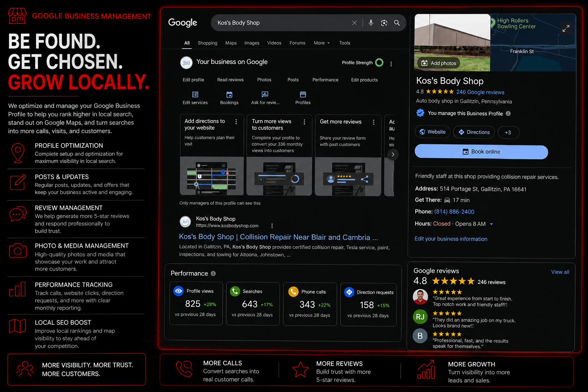Click the Directions button

coord(474,132)
